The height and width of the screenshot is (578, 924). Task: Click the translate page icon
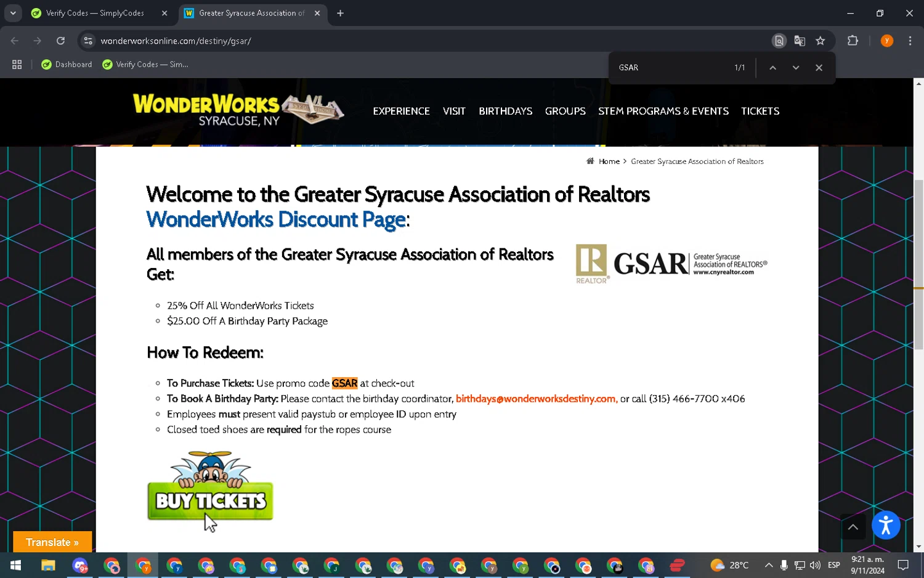(800, 41)
